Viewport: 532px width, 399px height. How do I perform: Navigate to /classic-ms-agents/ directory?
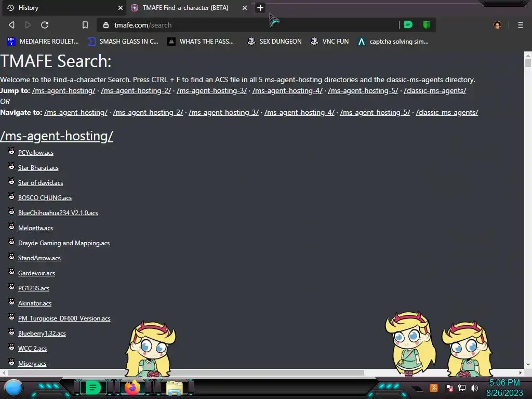[x=447, y=112]
